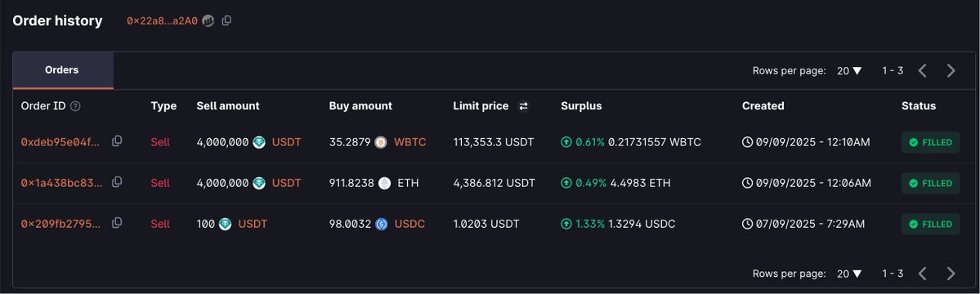Open the address explorer icon beside wallet
Viewport: 980px width, 294px height.
click(x=208, y=20)
